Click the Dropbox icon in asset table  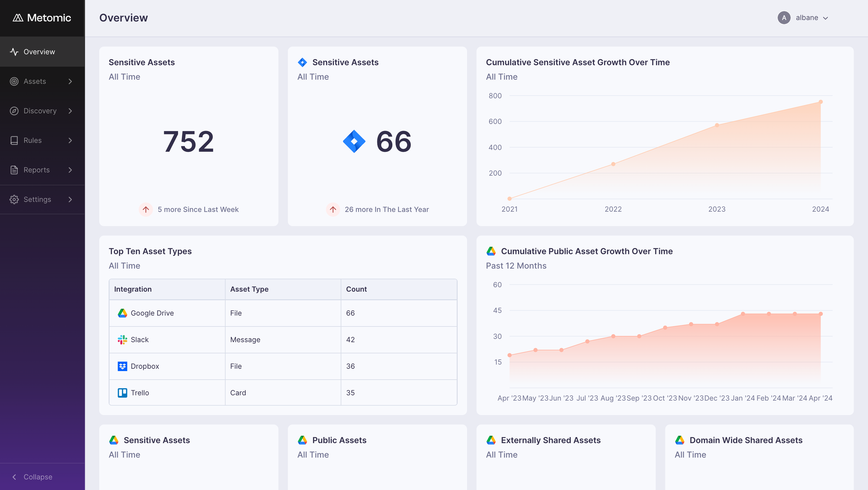tap(122, 366)
